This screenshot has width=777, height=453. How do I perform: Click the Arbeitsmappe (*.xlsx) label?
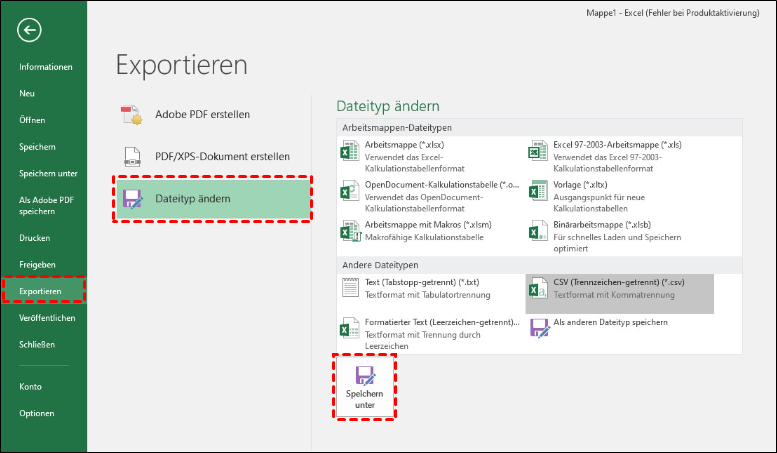pyautogui.click(x=404, y=145)
